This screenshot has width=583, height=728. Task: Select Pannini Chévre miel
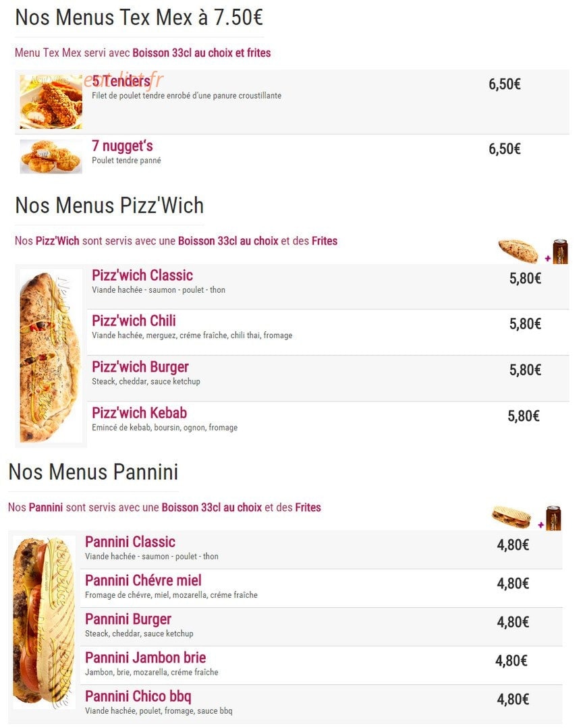point(143,580)
